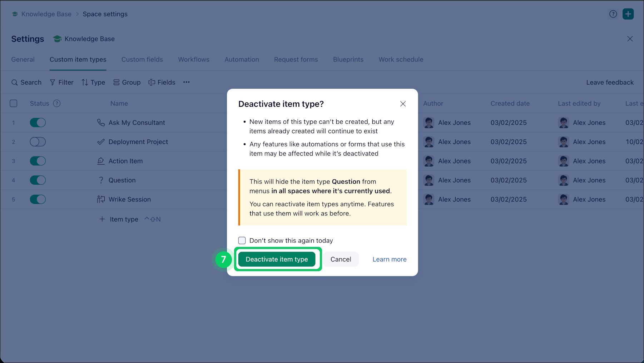Click Leave feedback
The width and height of the screenshot is (644, 363).
tap(610, 83)
